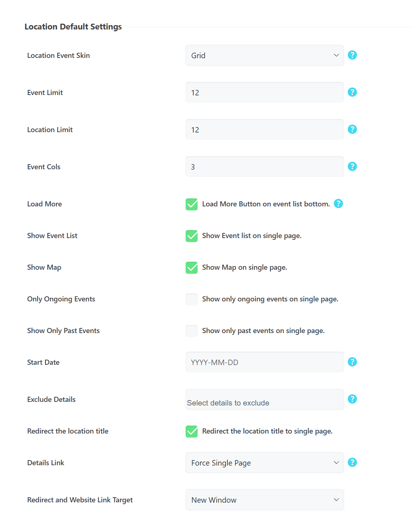Click the Exclude Details select field
Screen dimensions: 420x530
point(265,399)
